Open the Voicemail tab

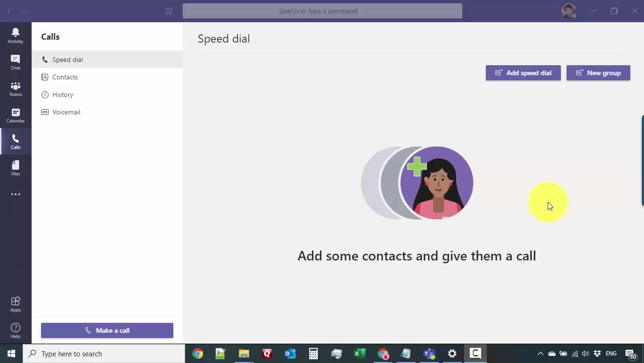(x=66, y=112)
